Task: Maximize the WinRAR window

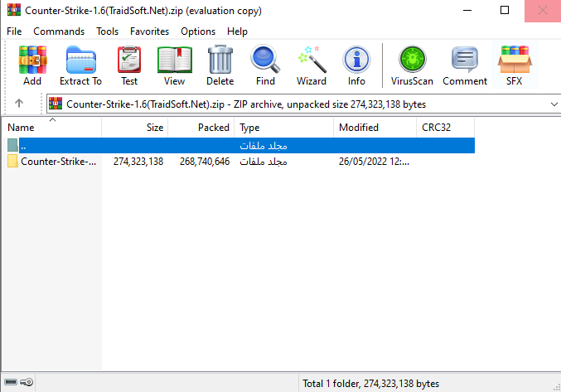Action: [505, 11]
